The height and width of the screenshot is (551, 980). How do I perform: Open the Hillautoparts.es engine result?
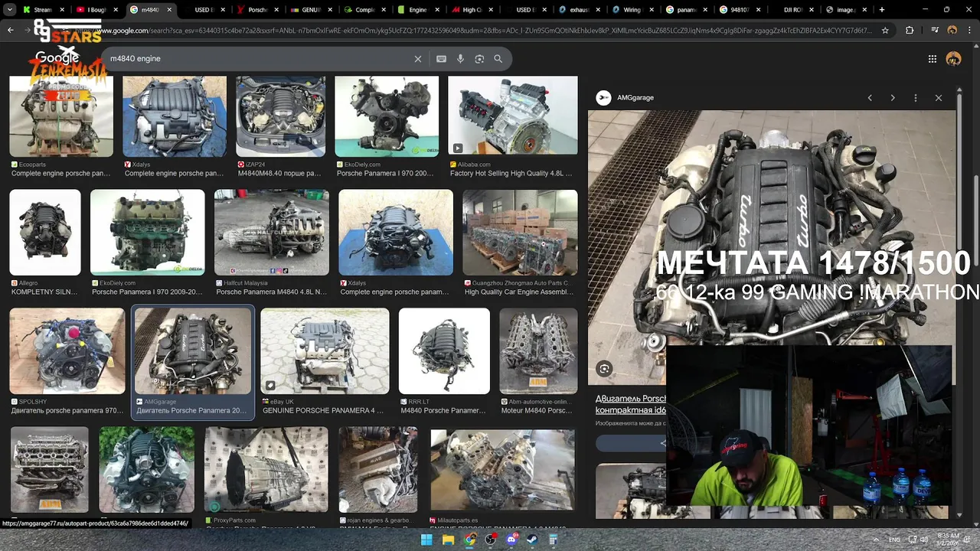[x=502, y=470]
